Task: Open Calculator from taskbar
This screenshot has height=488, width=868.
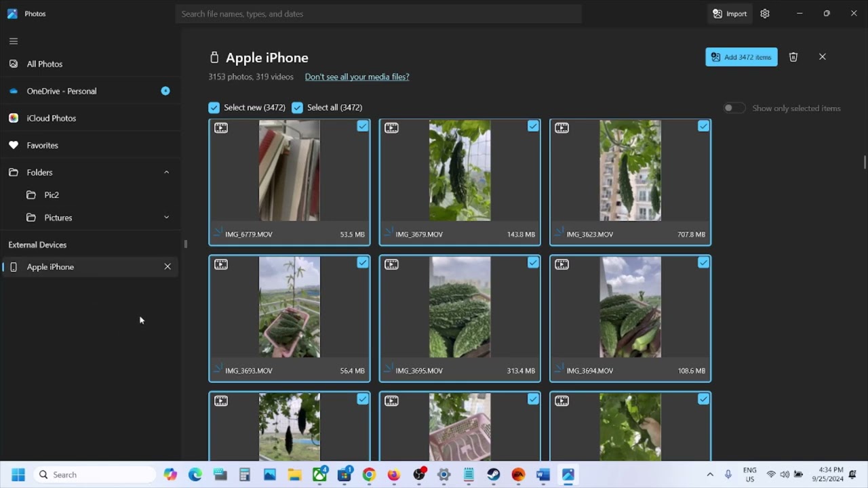Action: click(x=245, y=474)
